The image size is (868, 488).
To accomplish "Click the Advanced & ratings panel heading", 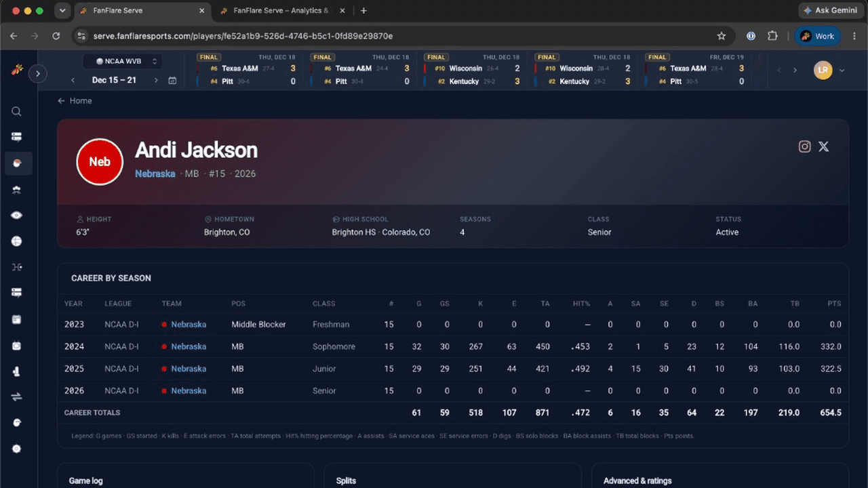I will (637, 481).
